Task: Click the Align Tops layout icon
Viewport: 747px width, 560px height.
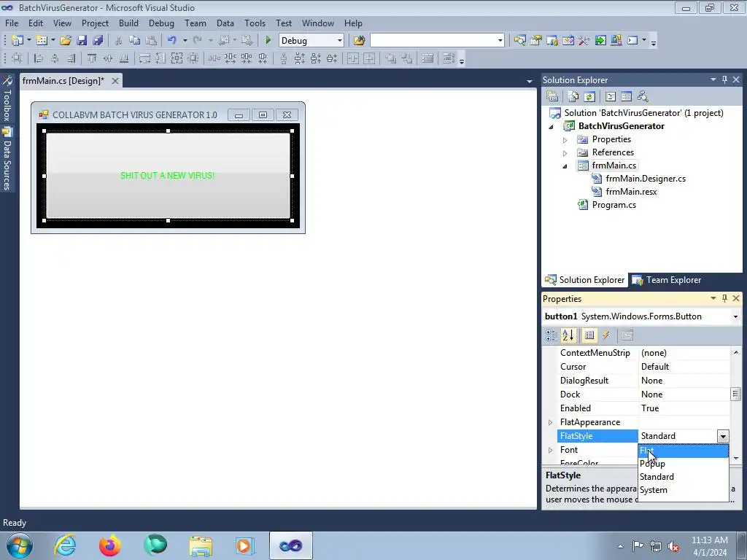Action: click(92, 58)
